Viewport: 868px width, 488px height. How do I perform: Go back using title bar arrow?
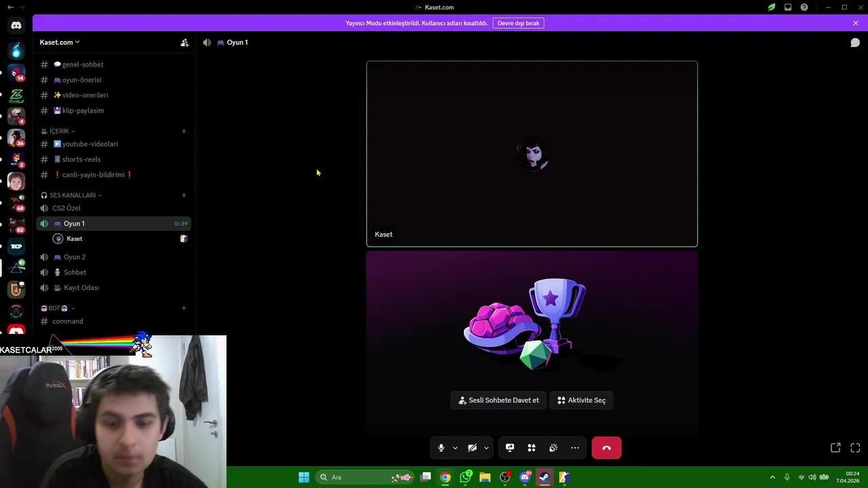pos(10,7)
